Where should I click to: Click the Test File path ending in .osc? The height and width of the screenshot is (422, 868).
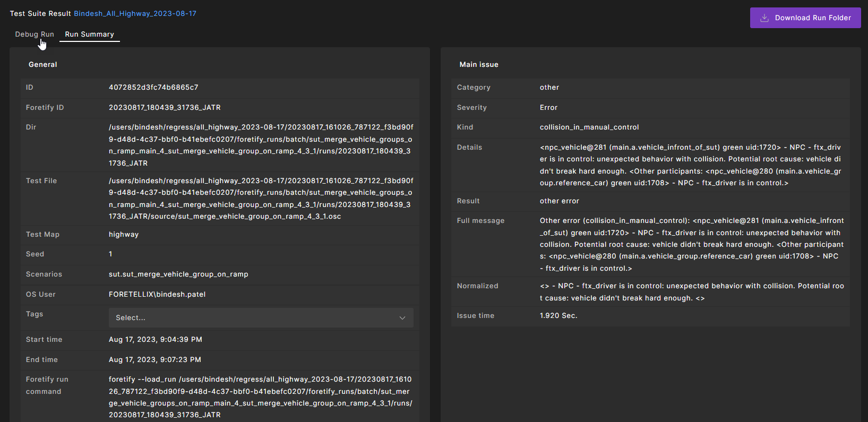[261, 199]
